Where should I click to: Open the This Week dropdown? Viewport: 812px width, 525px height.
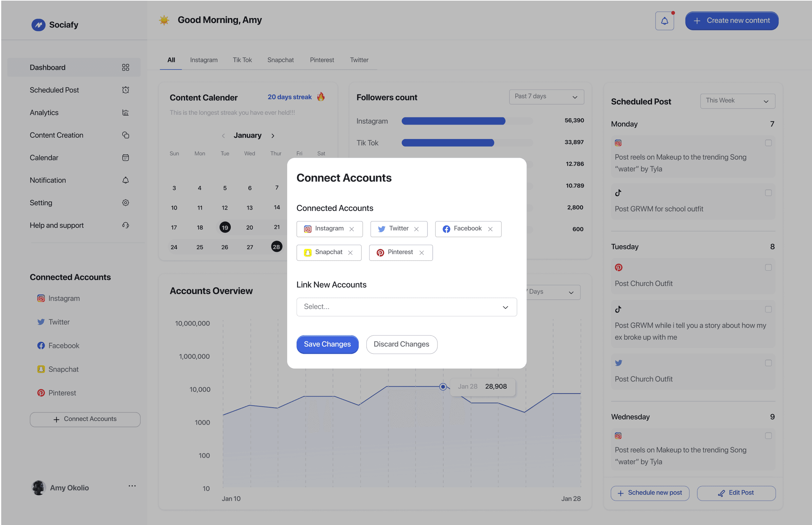pyautogui.click(x=737, y=101)
